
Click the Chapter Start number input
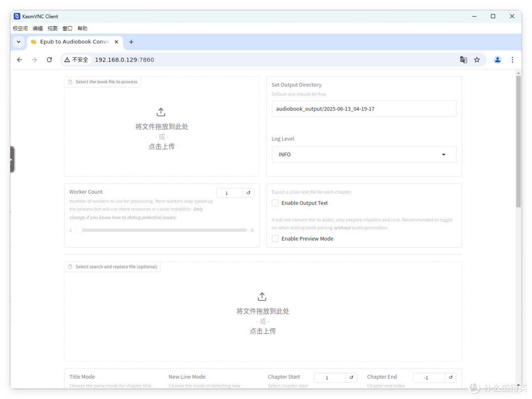click(x=330, y=378)
